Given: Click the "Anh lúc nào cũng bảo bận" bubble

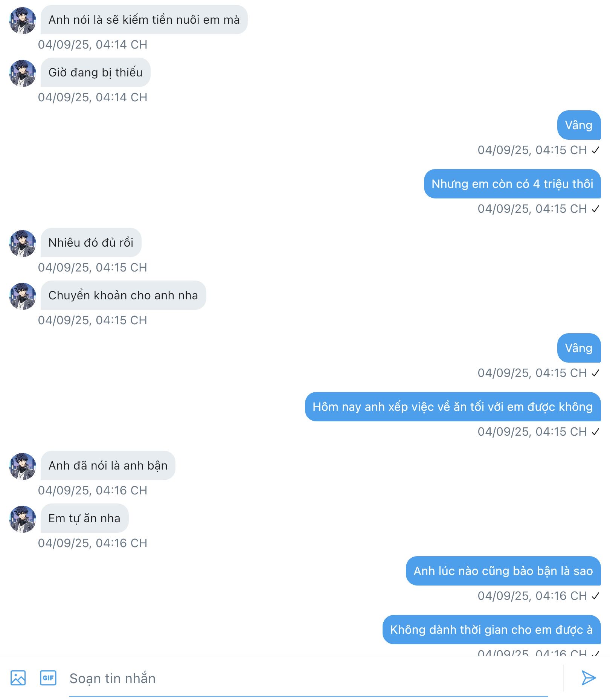Looking at the screenshot, I should [503, 571].
